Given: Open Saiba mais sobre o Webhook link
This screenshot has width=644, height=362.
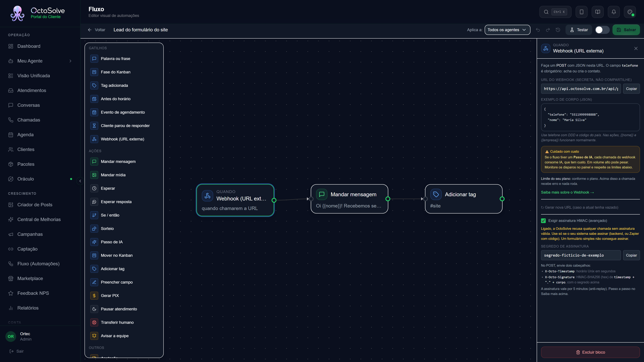Looking at the screenshot, I should tap(567, 192).
